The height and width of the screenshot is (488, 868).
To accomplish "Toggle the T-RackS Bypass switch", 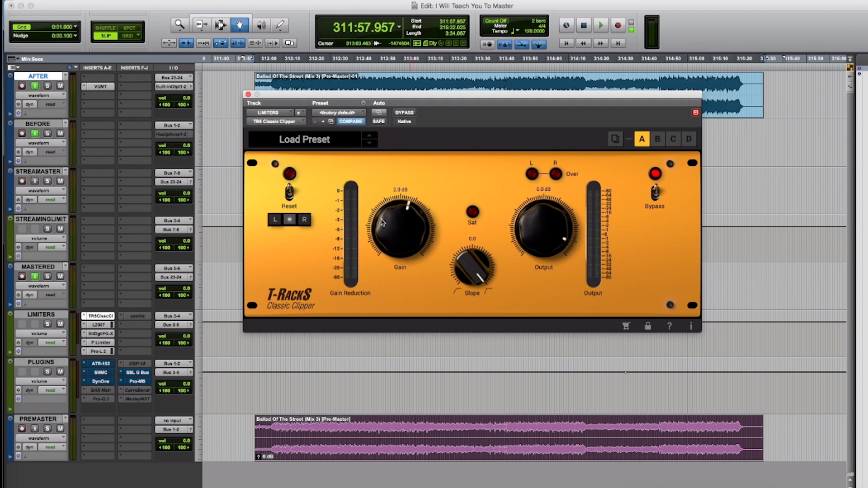I will coord(655,192).
